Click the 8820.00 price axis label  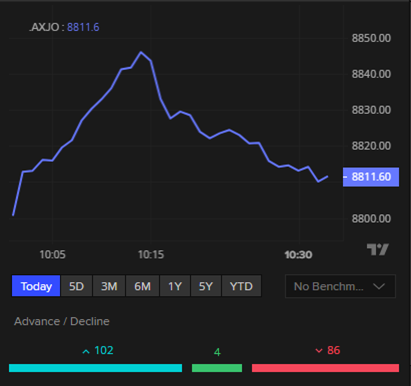tap(371, 146)
